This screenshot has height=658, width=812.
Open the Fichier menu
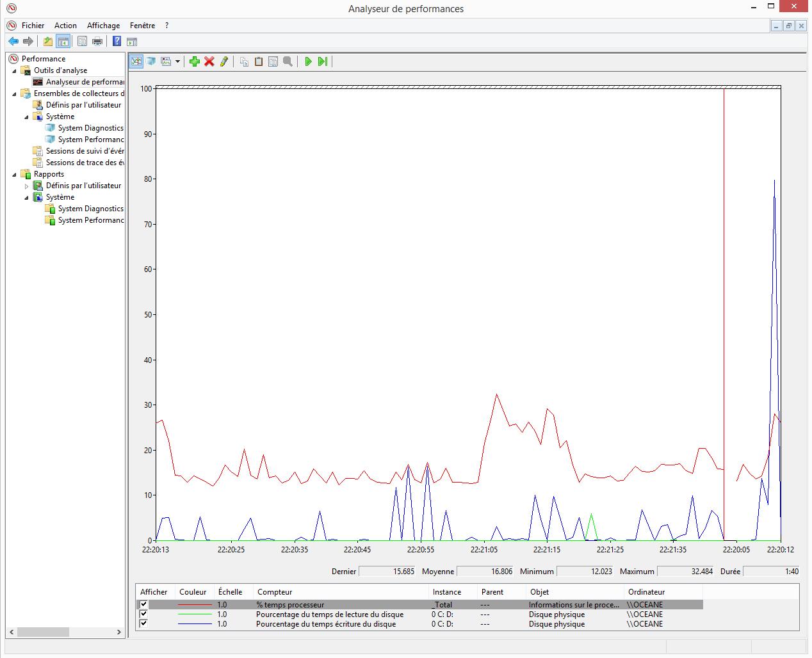click(33, 26)
